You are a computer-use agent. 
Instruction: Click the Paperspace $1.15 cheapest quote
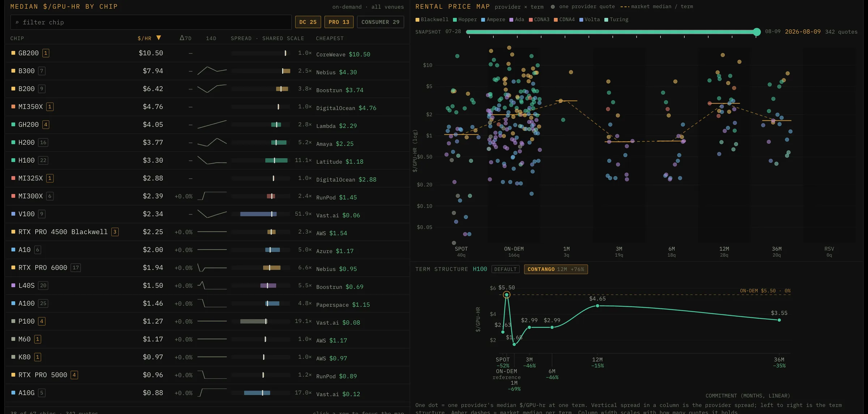click(343, 305)
